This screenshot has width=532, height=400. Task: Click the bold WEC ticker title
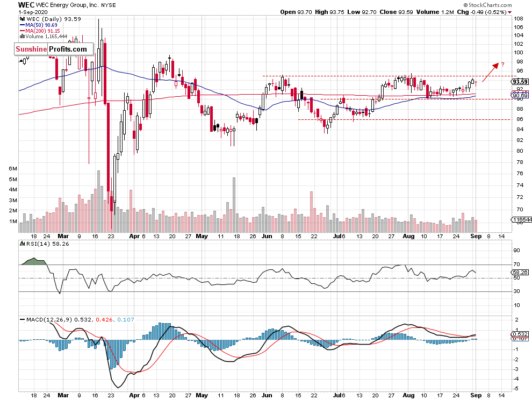click(x=26, y=5)
